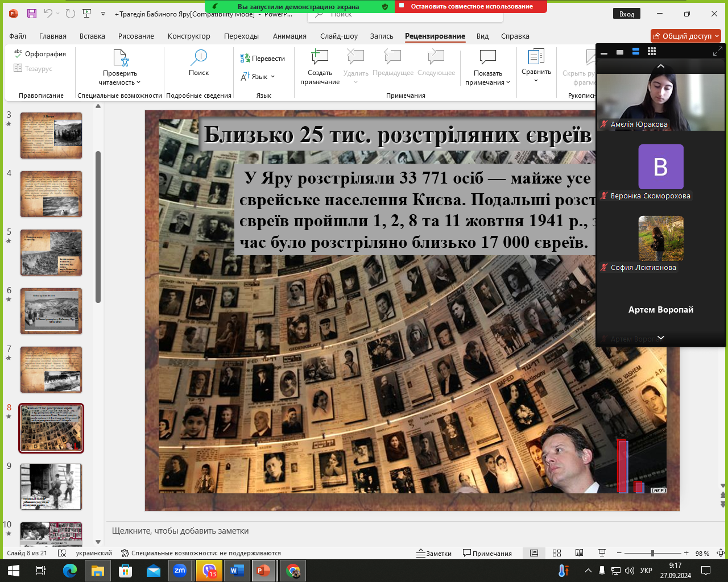Expand the Zoom video panel to full size
The image size is (728, 582).
click(x=718, y=52)
